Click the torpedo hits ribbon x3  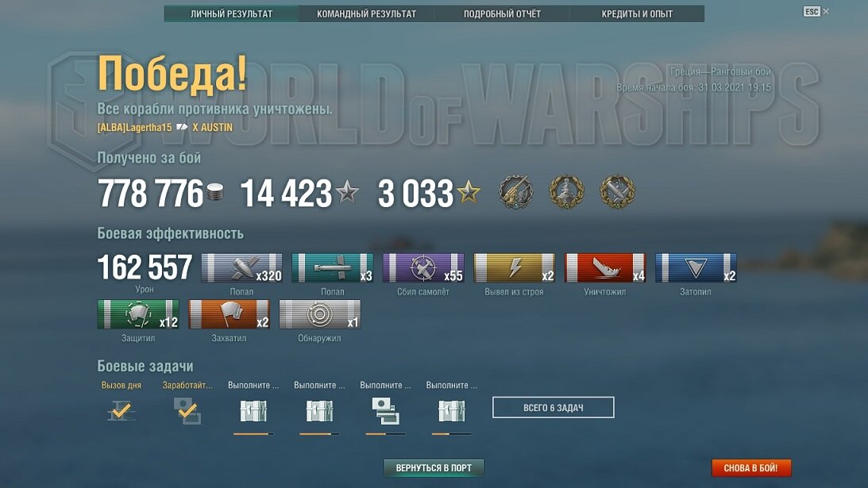333,268
